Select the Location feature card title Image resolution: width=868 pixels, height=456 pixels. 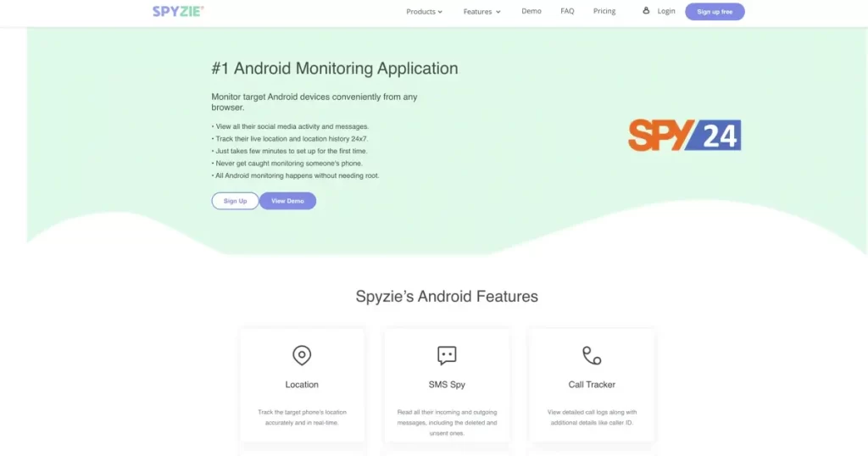pyautogui.click(x=302, y=385)
